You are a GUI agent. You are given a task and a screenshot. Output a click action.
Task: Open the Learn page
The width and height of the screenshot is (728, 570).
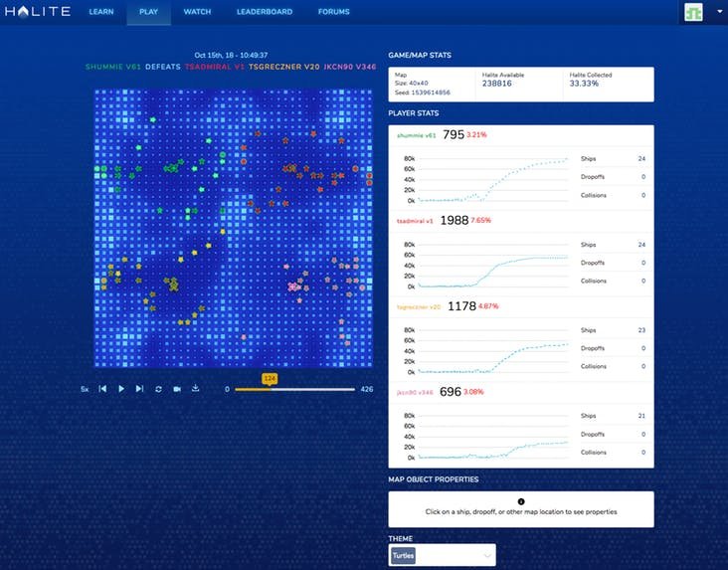click(101, 12)
